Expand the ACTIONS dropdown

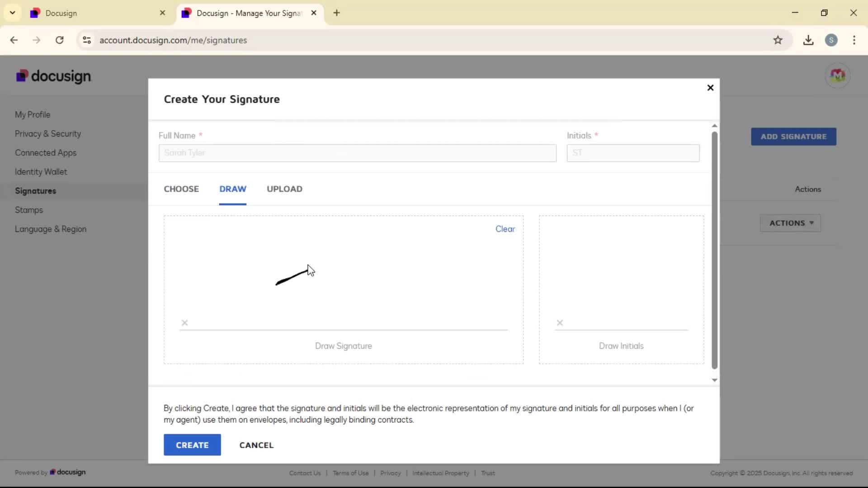click(x=790, y=223)
